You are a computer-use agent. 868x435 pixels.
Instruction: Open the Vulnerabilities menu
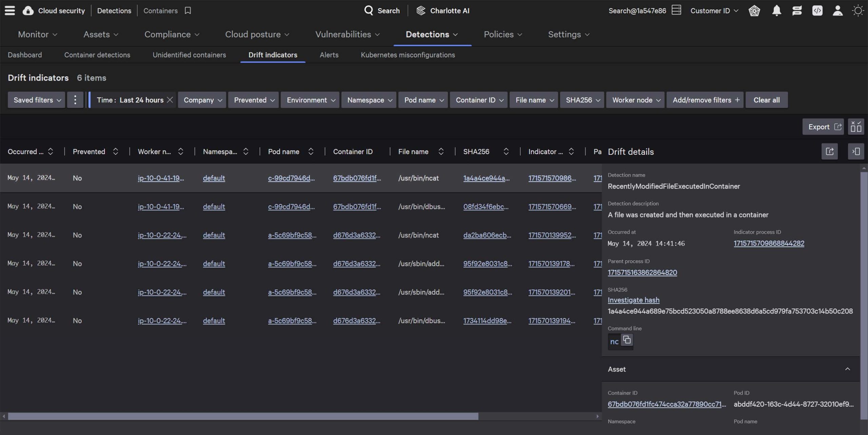click(347, 34)
